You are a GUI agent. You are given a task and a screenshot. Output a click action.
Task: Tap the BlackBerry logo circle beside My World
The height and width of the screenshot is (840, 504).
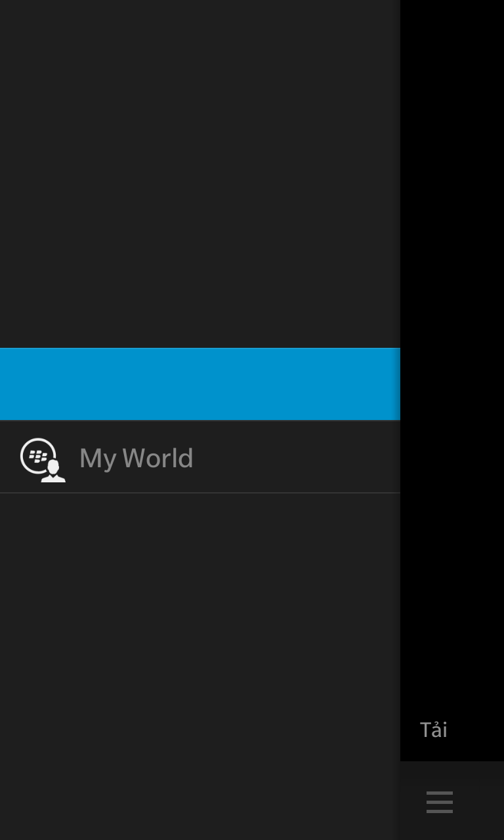(x=38, y=455)
